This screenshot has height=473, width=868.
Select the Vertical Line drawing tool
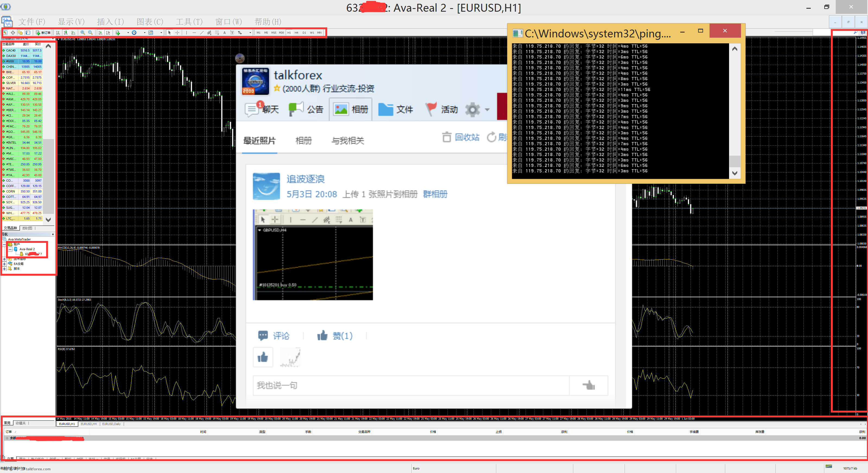point(187,33)
